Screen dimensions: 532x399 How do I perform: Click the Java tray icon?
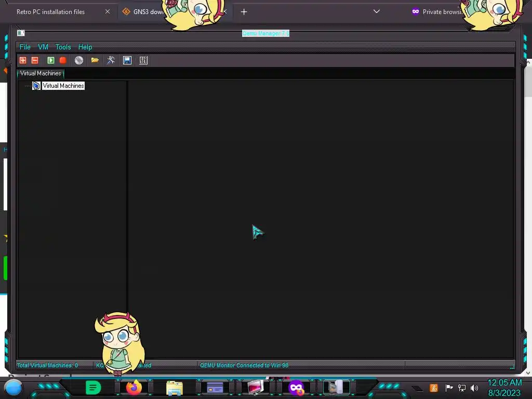click(x=434, y=388)
